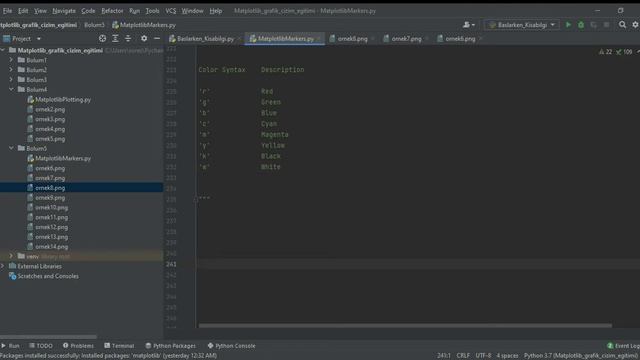640x360 pixels.
Task: Click the word Magenta in the docstring
Action: (x=275, y=135)
